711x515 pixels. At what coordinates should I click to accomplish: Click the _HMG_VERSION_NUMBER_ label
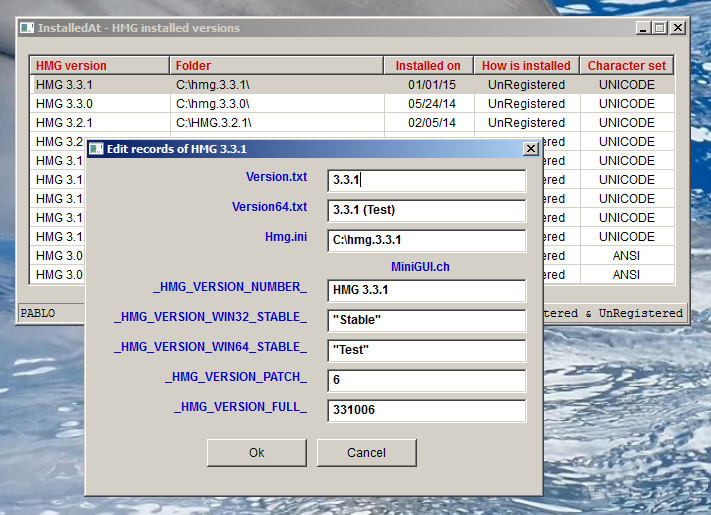coord(230,287)
